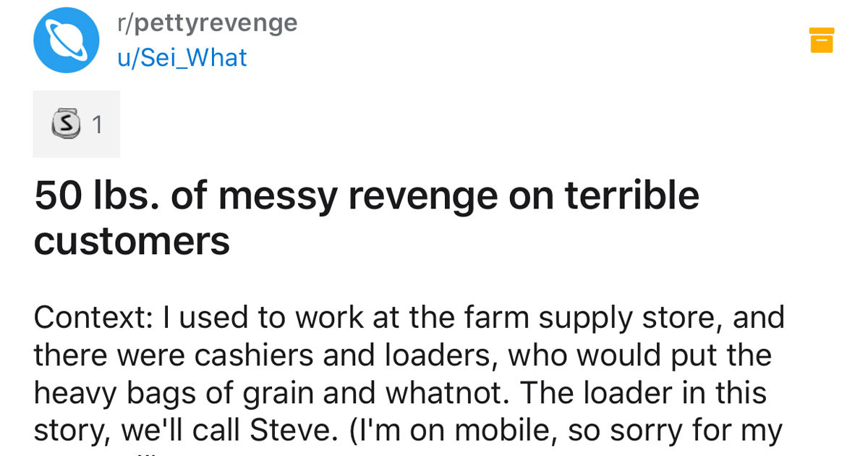Image resolution: width=868 pixels, height=456 pixels.
Task: Click the Saturn planet subreddit avatar
Action: pos(66,40)
